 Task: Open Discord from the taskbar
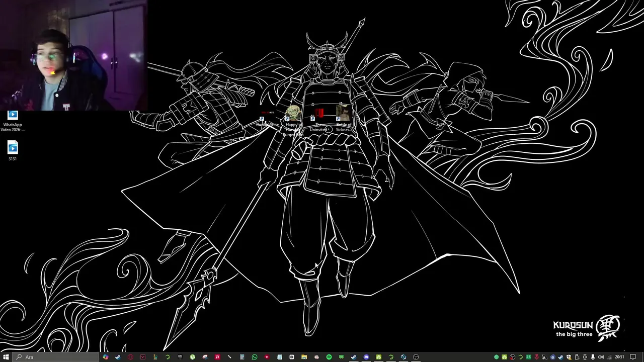click(366, 357)
